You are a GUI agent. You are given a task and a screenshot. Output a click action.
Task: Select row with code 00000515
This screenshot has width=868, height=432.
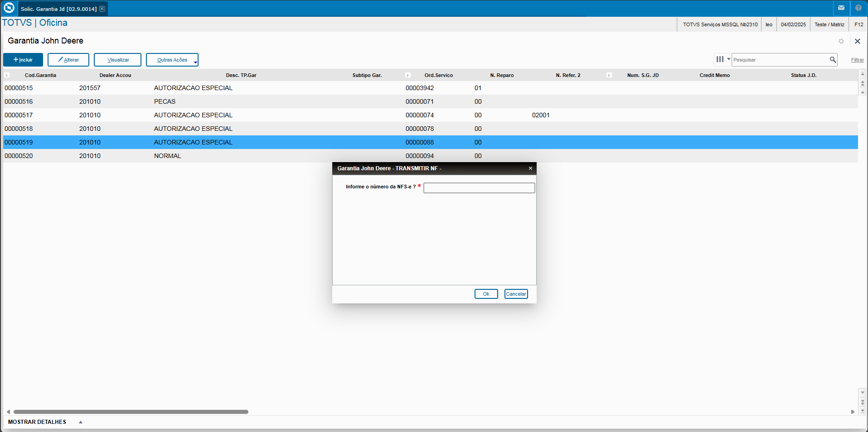(x=431, y=88)
